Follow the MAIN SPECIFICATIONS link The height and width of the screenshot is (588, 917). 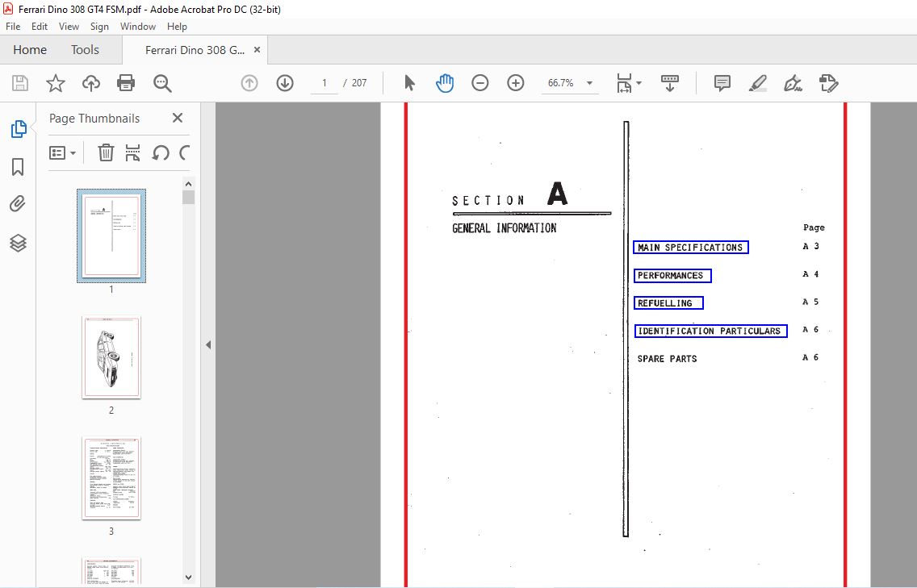tap(691, 248)
